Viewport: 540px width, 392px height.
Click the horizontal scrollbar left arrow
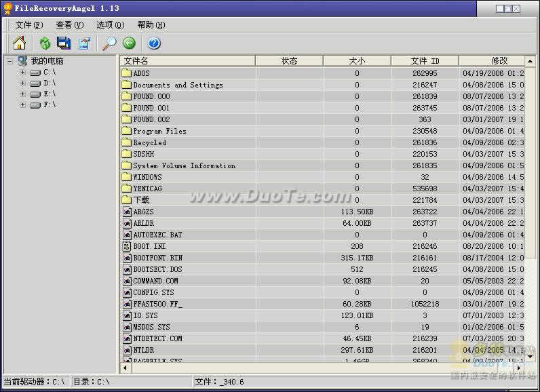pyautogui.click(x=125, y=368)
